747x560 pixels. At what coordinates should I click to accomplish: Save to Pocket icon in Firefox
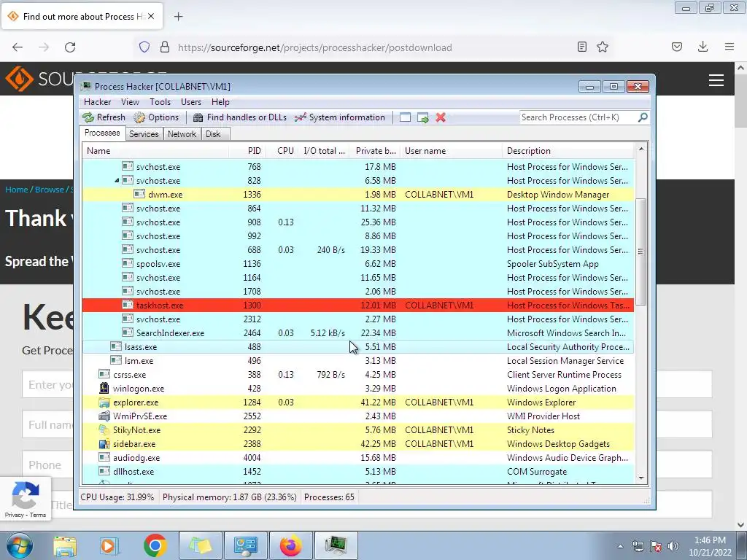[x=677, y=47]
